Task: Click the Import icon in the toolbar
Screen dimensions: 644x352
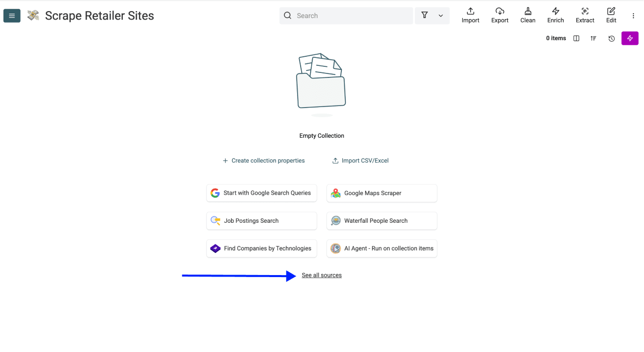Action: [470, 15]
